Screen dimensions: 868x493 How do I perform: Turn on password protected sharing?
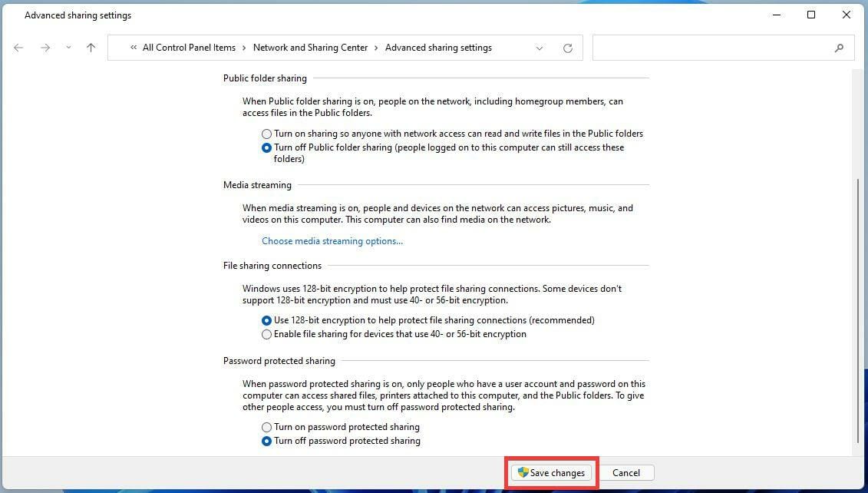pos(266,427)
